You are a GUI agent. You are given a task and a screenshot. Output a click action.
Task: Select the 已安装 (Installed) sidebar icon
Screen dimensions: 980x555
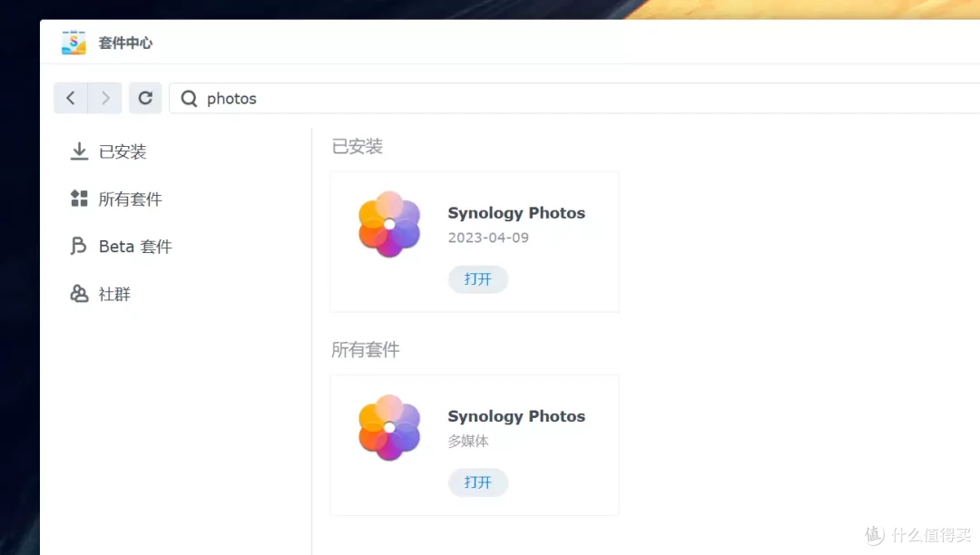pyautogui.click(x=80, y=151)
